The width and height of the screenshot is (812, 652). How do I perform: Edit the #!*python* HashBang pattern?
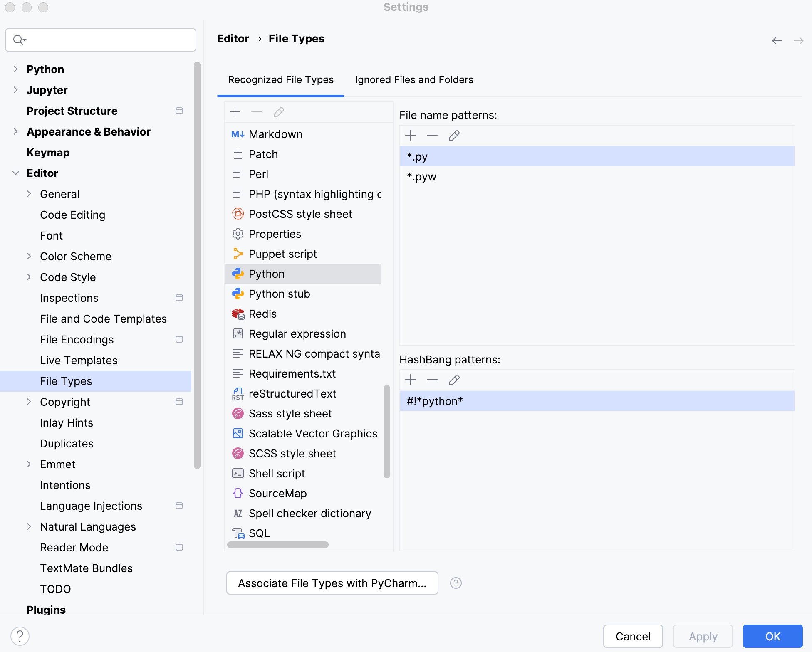pyautogui.click(x=454, y=380)
